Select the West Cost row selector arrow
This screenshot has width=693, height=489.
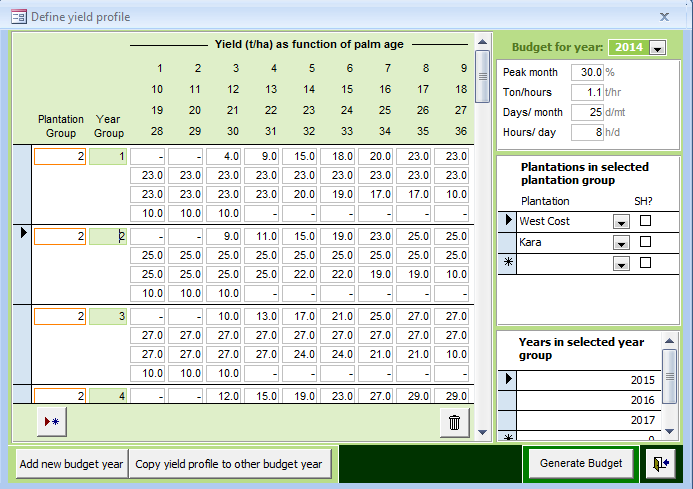[507, 221]
